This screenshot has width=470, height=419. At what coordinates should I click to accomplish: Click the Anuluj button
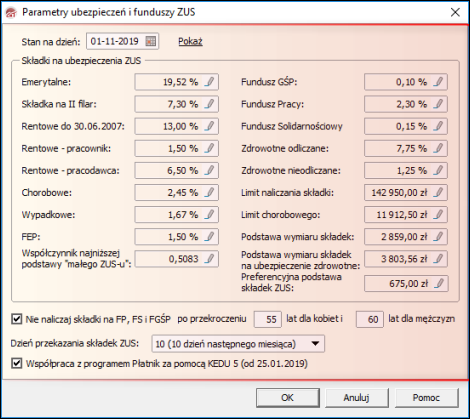coord(357,398)
